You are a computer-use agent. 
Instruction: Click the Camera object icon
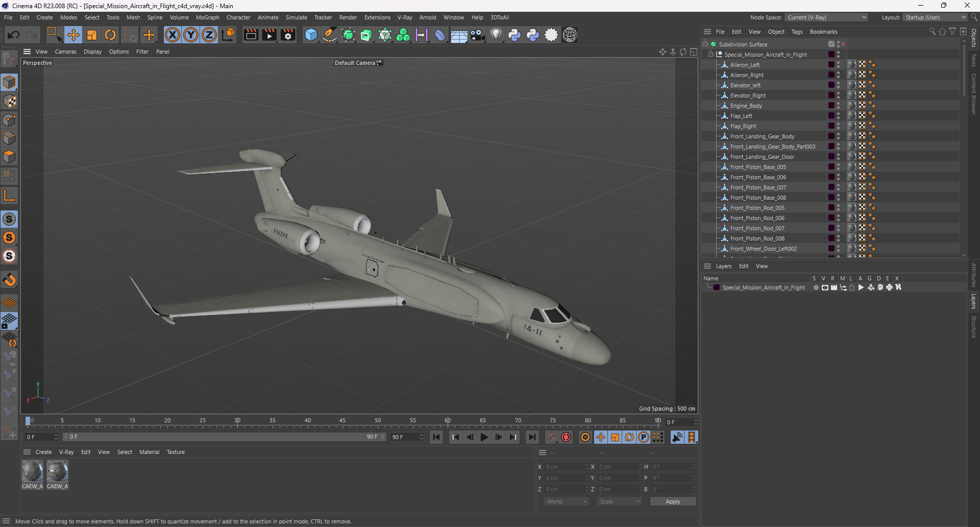point(478,35)
